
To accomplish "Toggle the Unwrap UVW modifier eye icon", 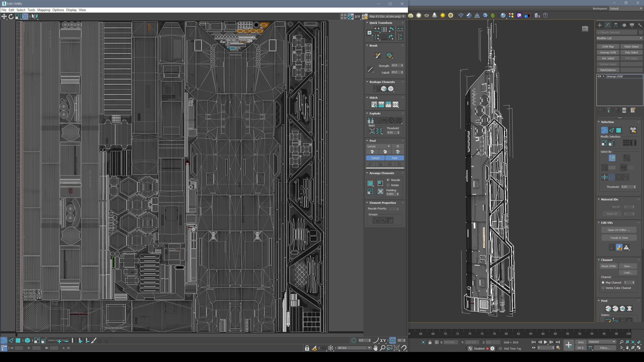I will [x=599, y=76].
